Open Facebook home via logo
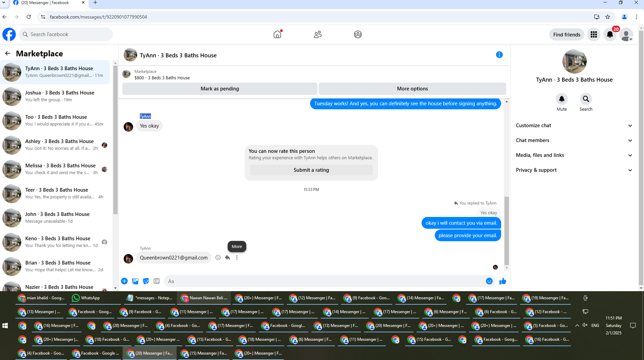This screenshot has height=360, width=644. [x=9, y=34]
